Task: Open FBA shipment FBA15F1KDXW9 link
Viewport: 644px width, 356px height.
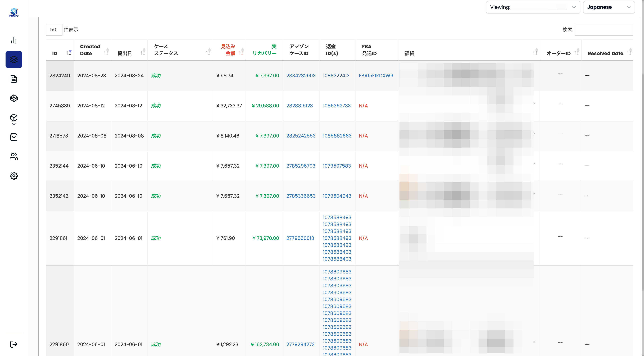Action: click(x=376, y=75)
